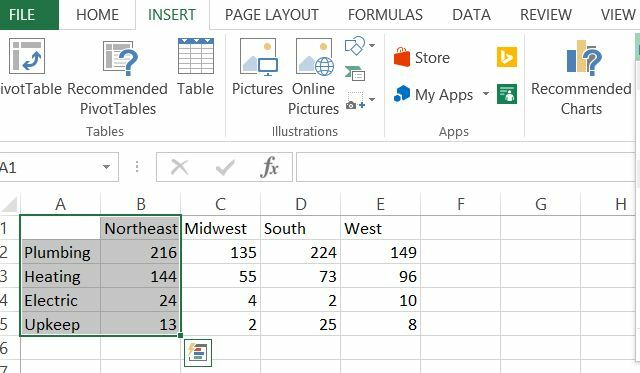This screenshot has width=640, height=373.
Task: Select the Upkeep row label
Action: 60,324
